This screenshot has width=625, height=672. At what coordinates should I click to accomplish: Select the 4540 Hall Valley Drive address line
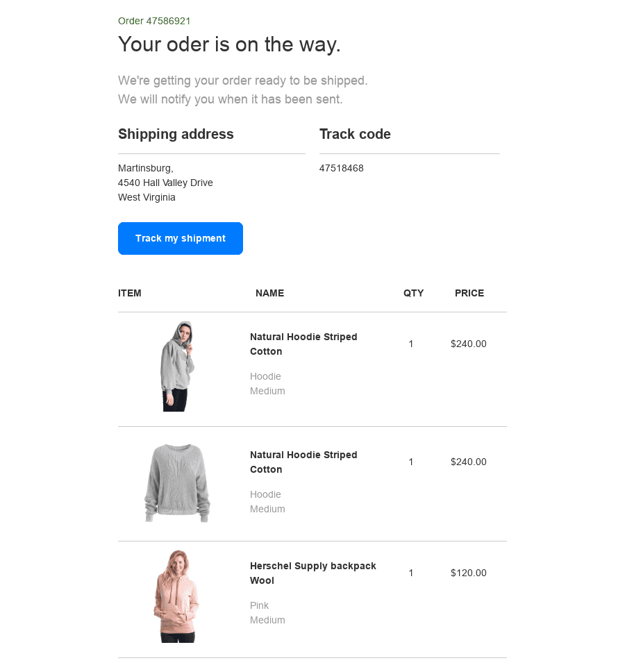point(165,183)
